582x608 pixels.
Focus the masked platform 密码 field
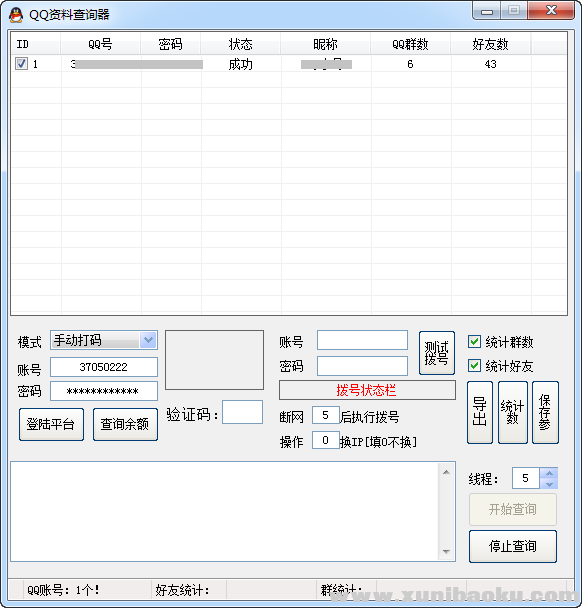104,391
